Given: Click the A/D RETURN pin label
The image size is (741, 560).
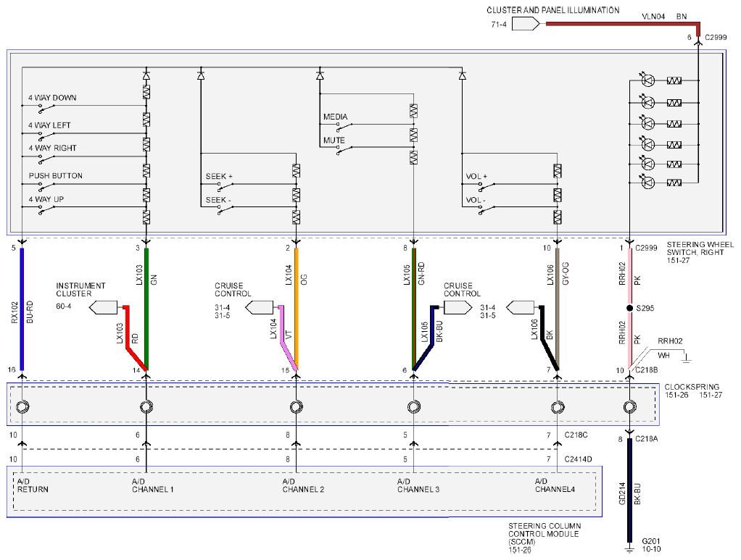Looking at the screenshot, I should [33, 485].
